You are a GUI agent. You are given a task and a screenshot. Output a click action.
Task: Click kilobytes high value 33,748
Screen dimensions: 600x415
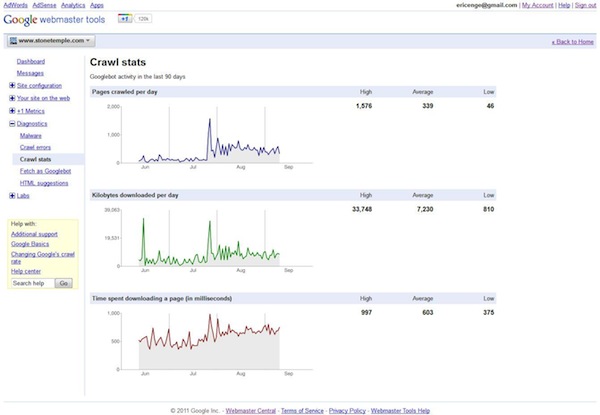[x=362, y=209]
